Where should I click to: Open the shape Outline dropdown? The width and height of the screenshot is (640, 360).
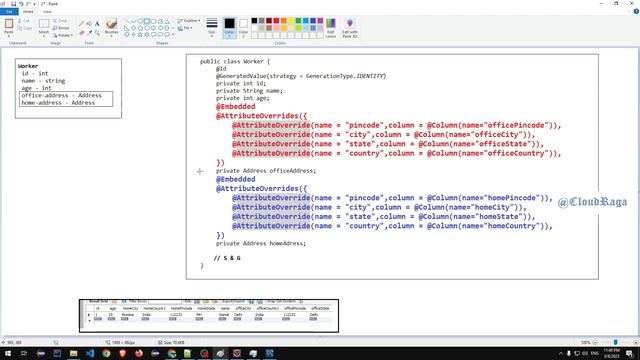(189, 20)
